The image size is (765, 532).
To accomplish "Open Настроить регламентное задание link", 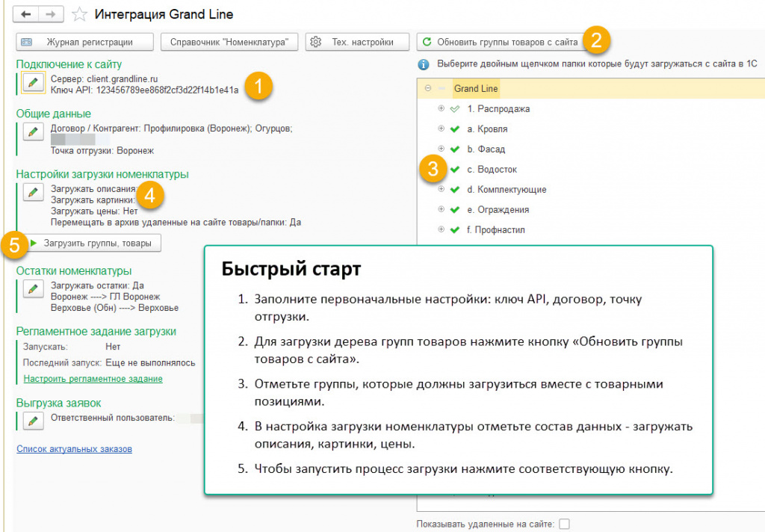I will pyautogui.click(x=93, y=379).
